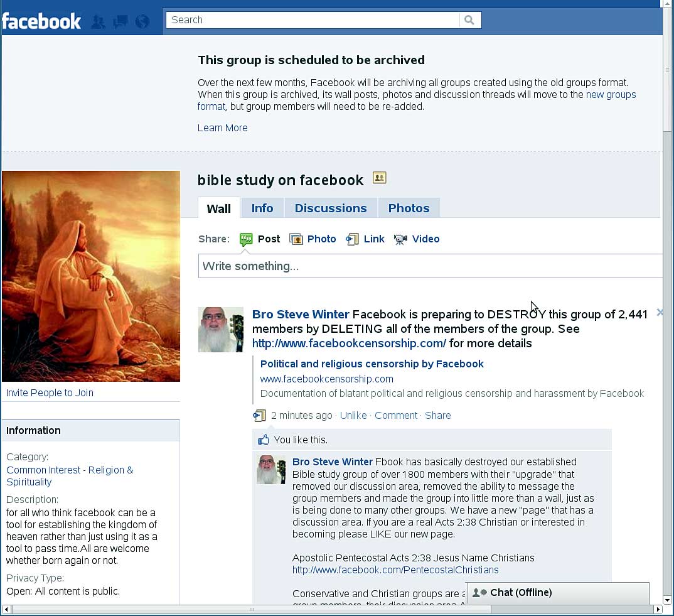The width and height of the screenshot is (674, 616).
Task: Open http://www.facebookcensorship.com/ link in post
Action: click(x=349, y=343)
